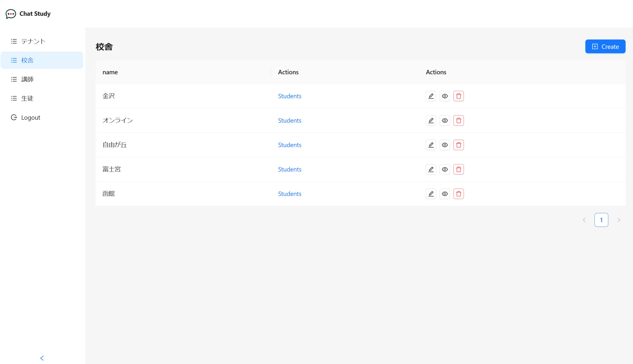Click the Chat Study logo icon

11,14
